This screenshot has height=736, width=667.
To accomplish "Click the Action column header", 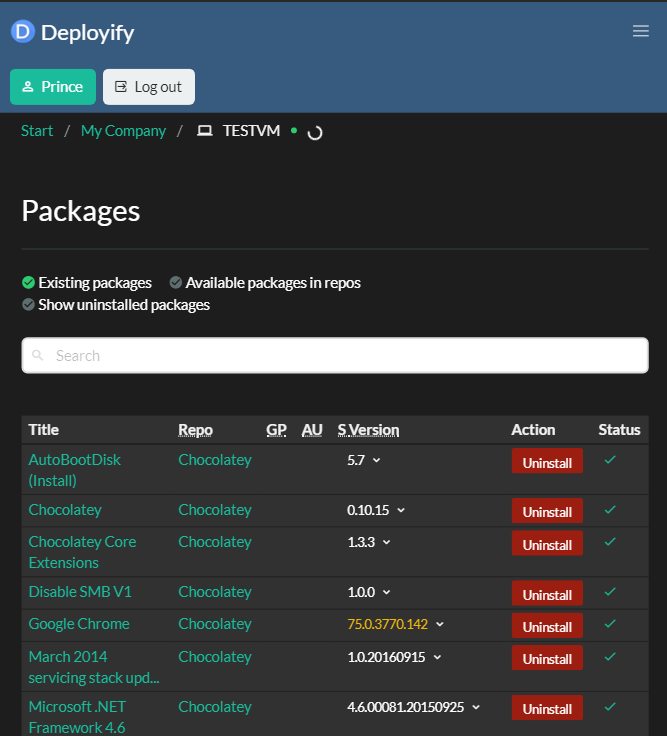I will coord(533,430).
